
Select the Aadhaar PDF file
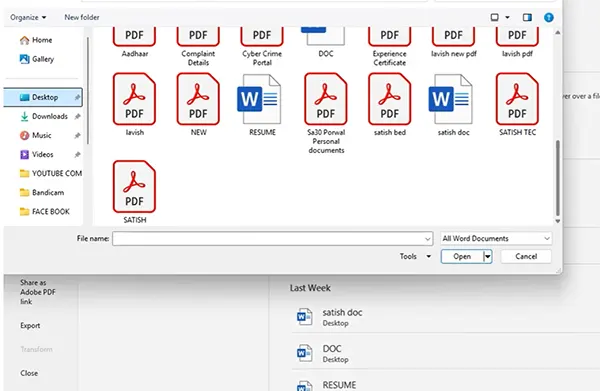tap(134, 42)
